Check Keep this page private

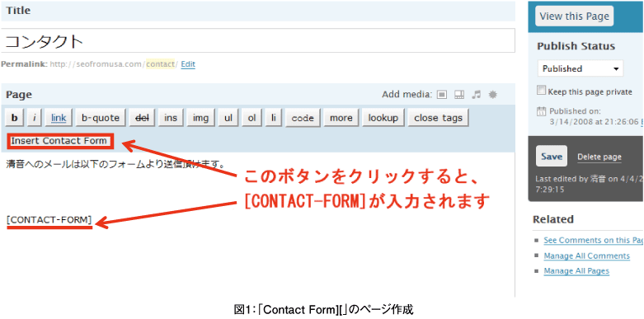[542, 91]
